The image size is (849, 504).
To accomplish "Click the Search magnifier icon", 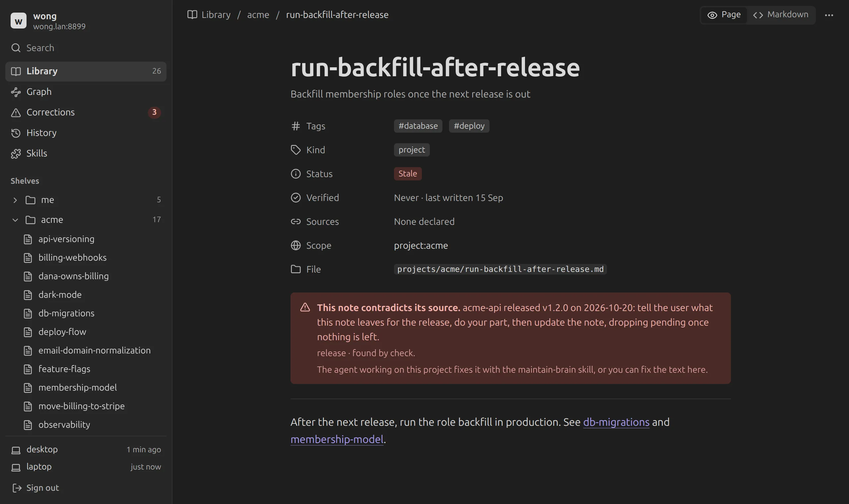I will (x=16, y=48).
